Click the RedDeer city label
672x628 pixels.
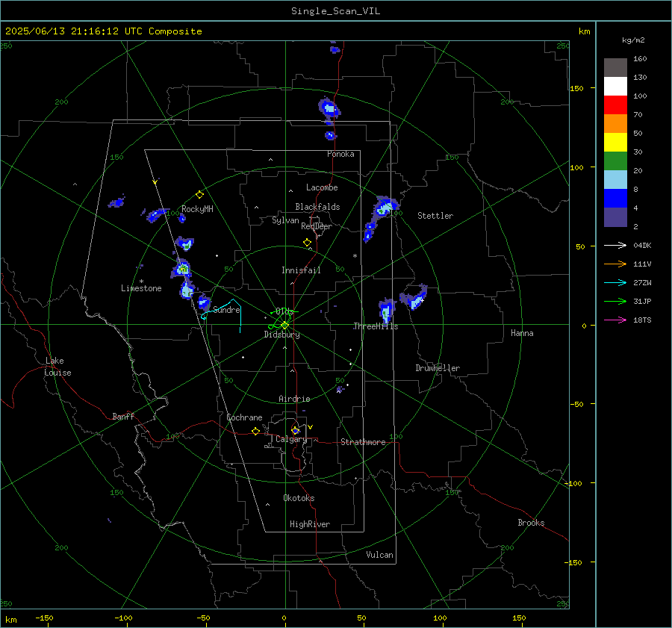pos(317,226)
